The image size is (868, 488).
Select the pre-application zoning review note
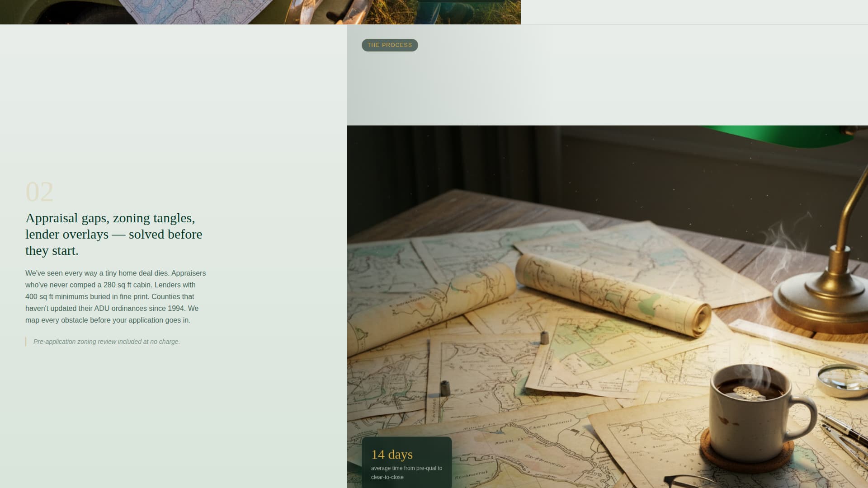pyautogui.click(x=106, y=342)
